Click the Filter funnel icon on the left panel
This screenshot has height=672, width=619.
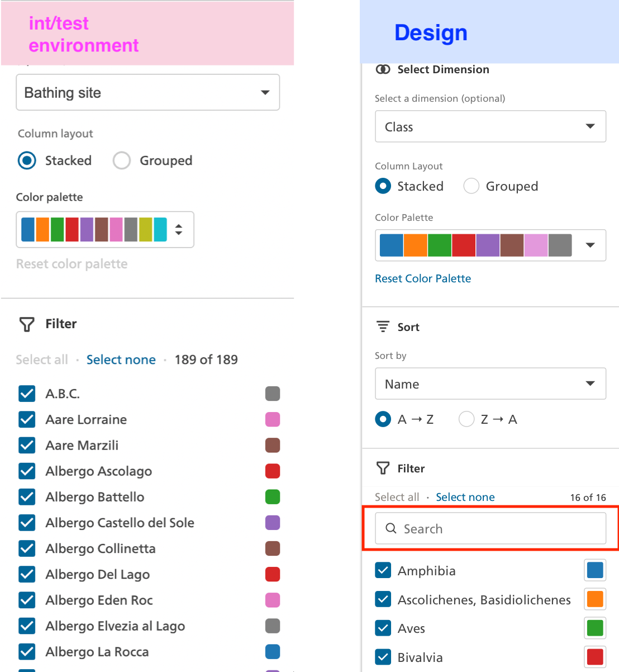point(26,324)
